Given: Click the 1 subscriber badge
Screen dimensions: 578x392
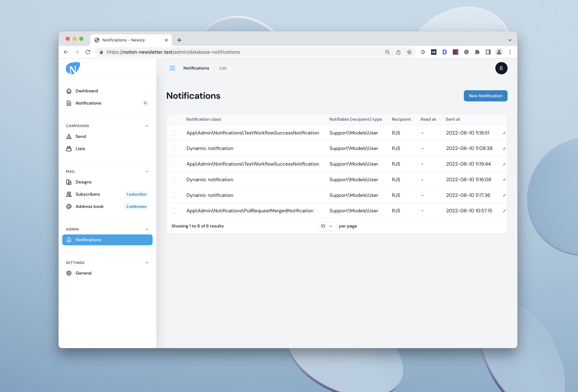Looking at the screenshot, I should pos(136,194).
